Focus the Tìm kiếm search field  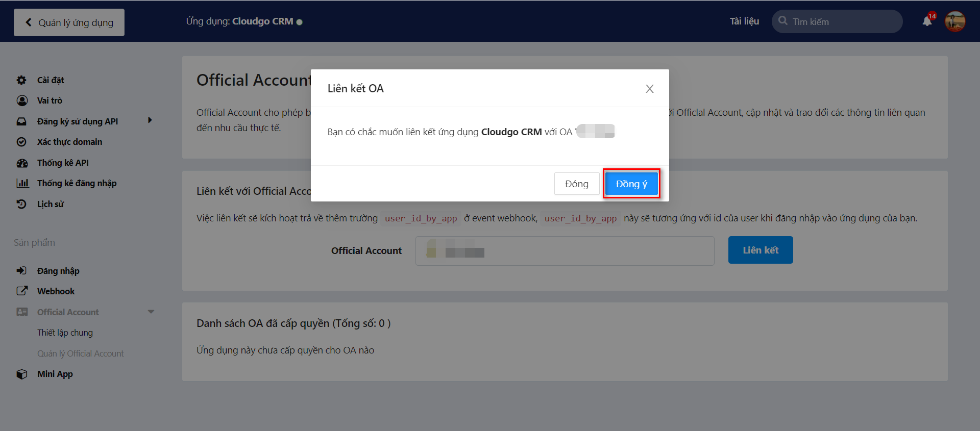pyautogui.click(x=837, y=21)
